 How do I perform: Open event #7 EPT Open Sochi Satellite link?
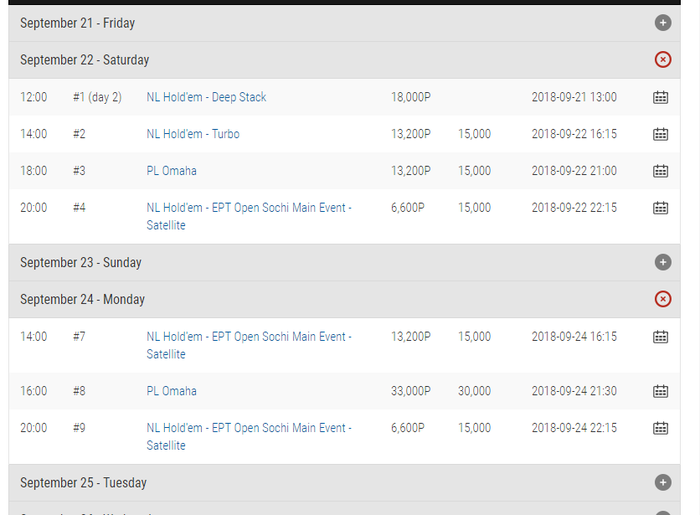click(x=248, y=337)
